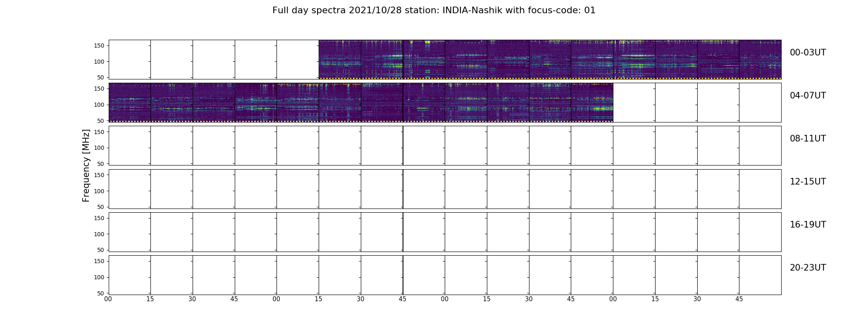Screen dimensions: 868x331
Task: Click the 150 tick of the 20-23UT row
Action: [x=99, y=261]
